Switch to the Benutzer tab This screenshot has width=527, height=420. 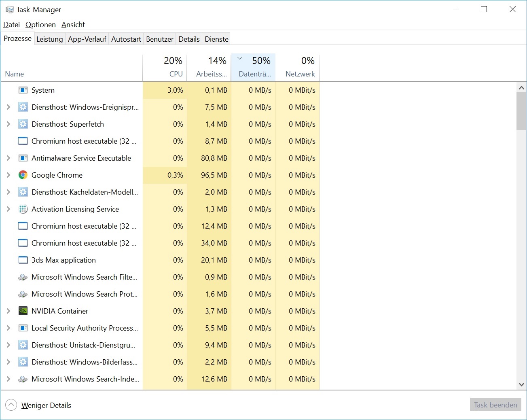coord(160,39)
